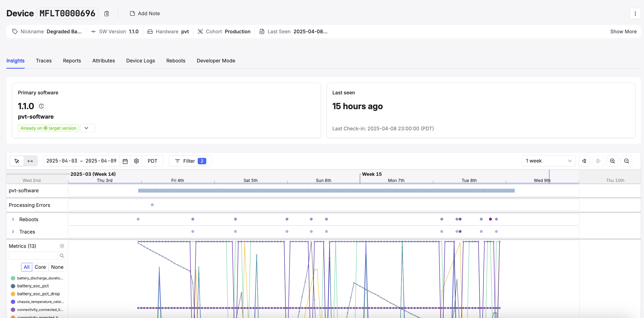
Task: Open the three-dot device options menu
Action: 635,13
